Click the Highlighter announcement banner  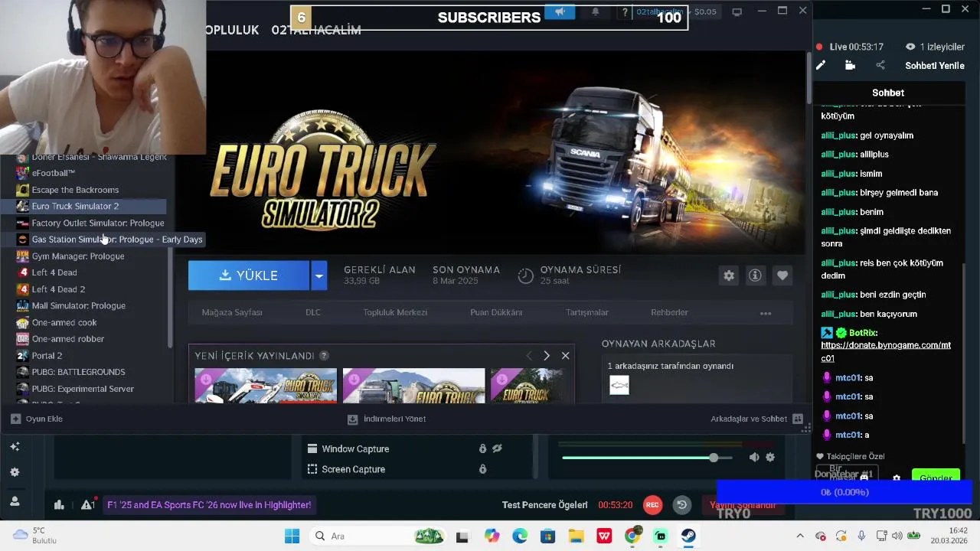(x=208, y=504)
